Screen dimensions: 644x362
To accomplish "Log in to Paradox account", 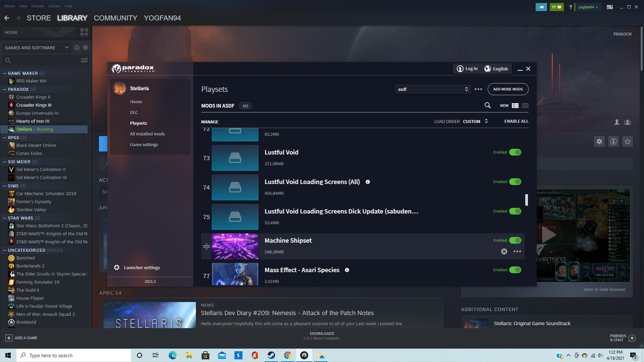I will pyautogui.click(x=467, y=69).
